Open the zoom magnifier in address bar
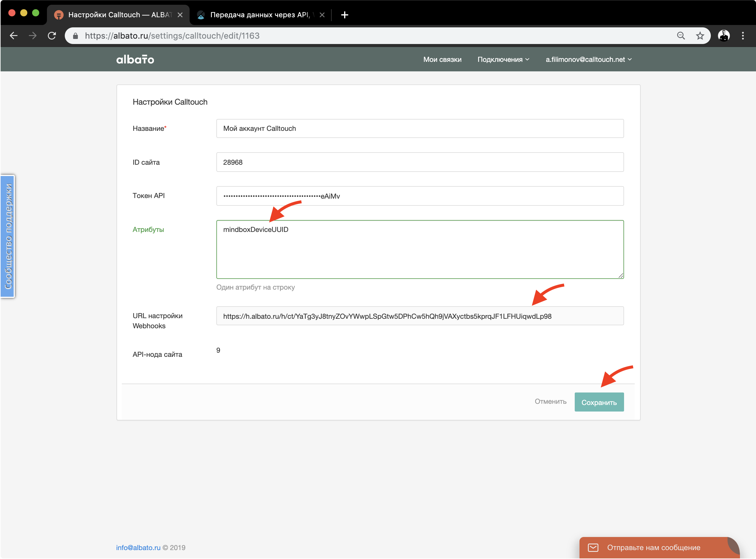This screenshot has height=559, width=756. pyautogui.click(x=681, y=35)
